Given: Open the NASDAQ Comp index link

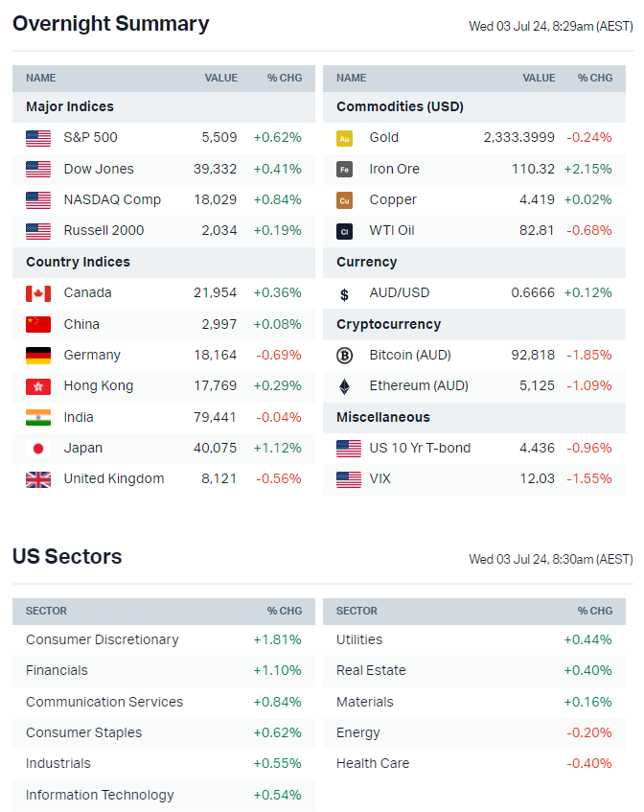Looking at the screenshot, I should pyautogui.click(x=112, y=200).
